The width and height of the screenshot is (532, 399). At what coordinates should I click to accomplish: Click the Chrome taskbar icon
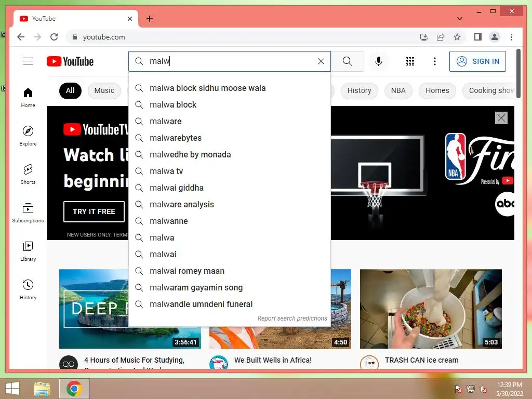point(74,389)
